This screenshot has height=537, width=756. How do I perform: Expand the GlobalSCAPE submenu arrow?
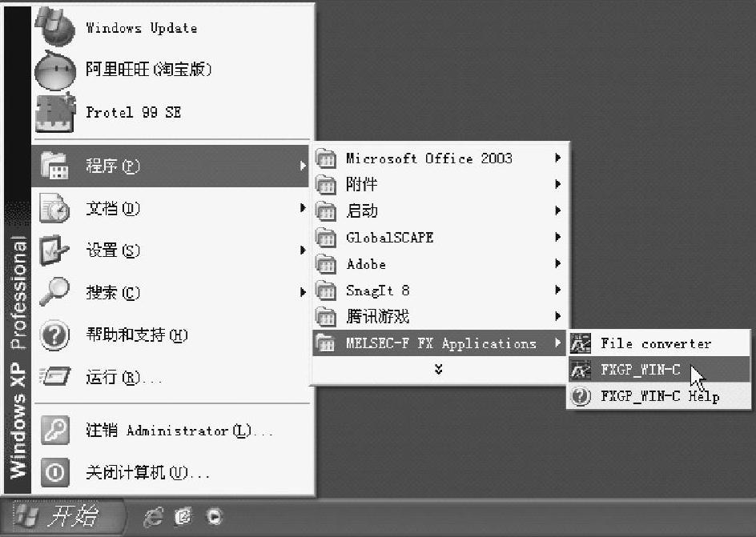click(x=558, y=237)
